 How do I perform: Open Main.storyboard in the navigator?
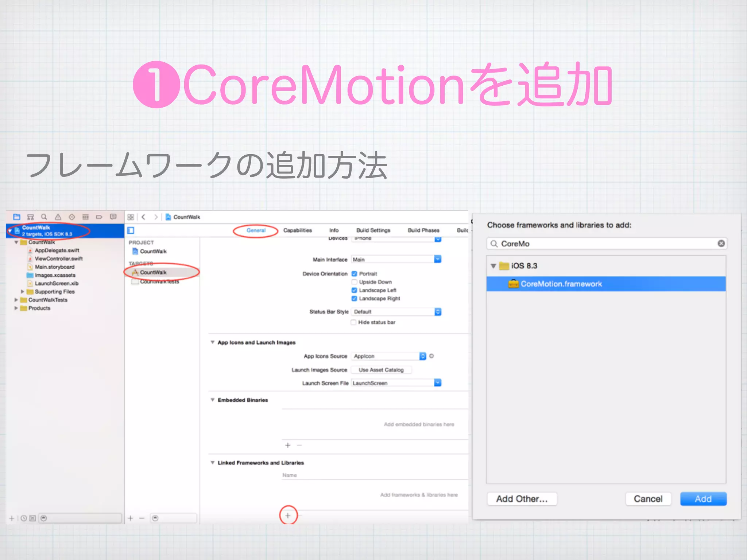(54, 267)
